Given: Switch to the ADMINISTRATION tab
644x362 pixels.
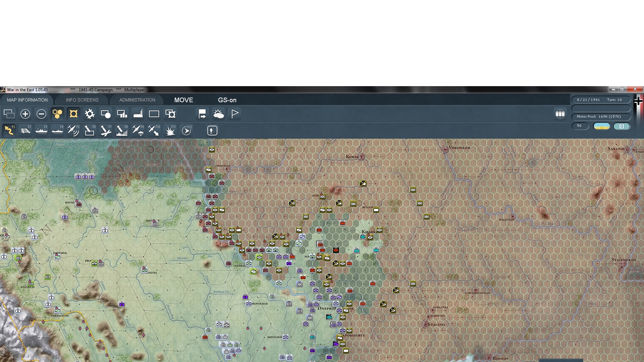Looking at the screenshot, I should pyautogui.click(x=137, y=100).
